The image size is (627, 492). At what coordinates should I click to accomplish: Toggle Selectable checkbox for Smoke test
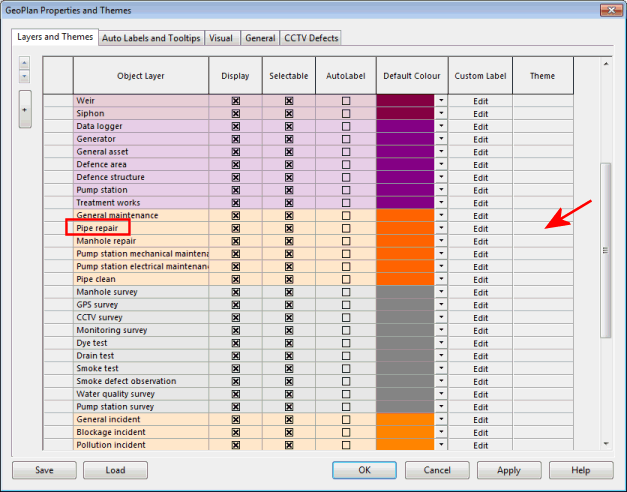pos(289,368)
